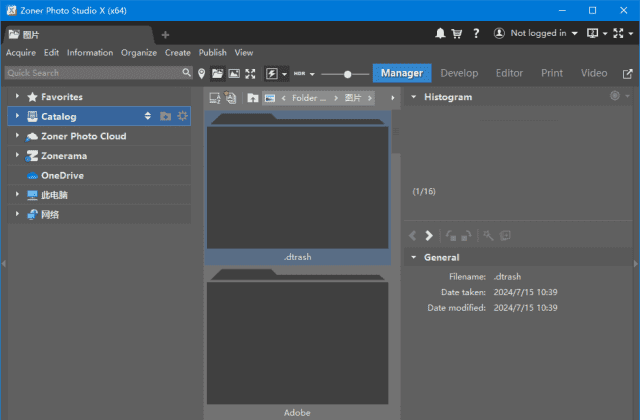
Task: Open Catalog settings gear icon
Action: tap(182, 116)
